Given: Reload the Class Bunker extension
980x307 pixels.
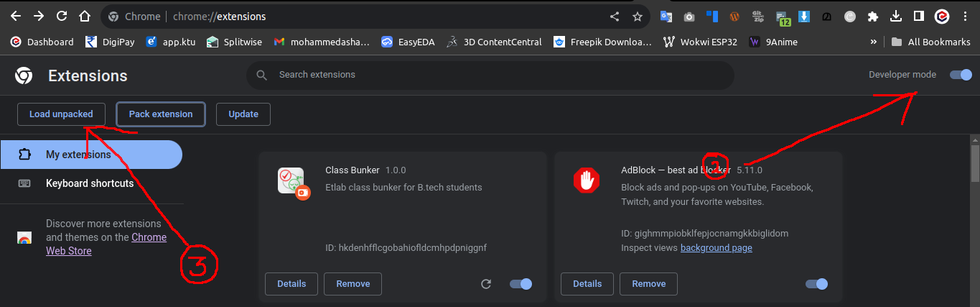Looking at the screenshot, I should (486, 284).
